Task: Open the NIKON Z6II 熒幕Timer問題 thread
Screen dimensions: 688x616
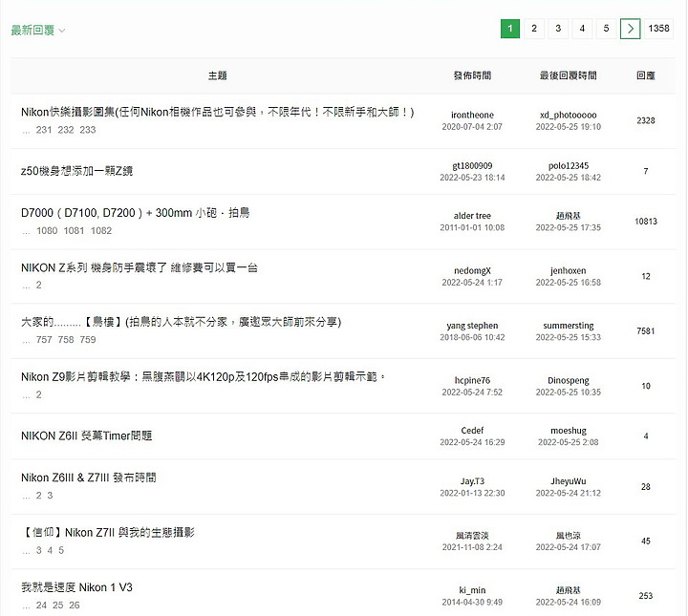Action: tap(86, 435)
